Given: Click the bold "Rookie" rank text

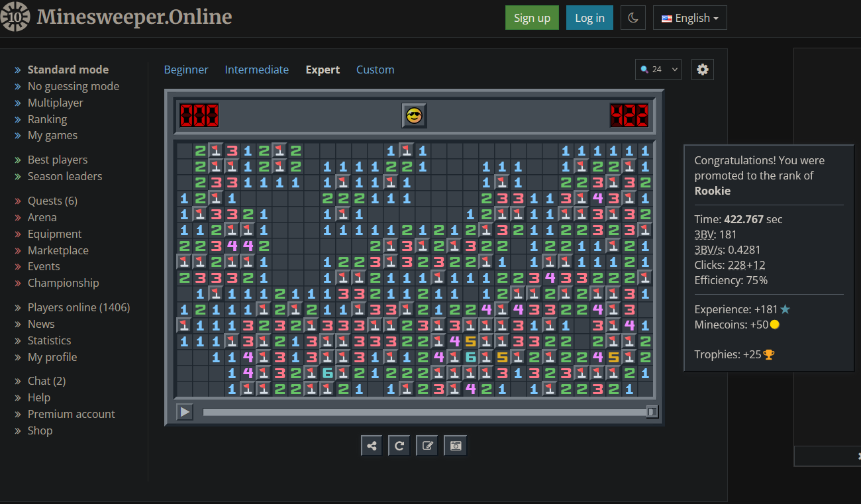Looking at the screenshot, I should [713, 191].
